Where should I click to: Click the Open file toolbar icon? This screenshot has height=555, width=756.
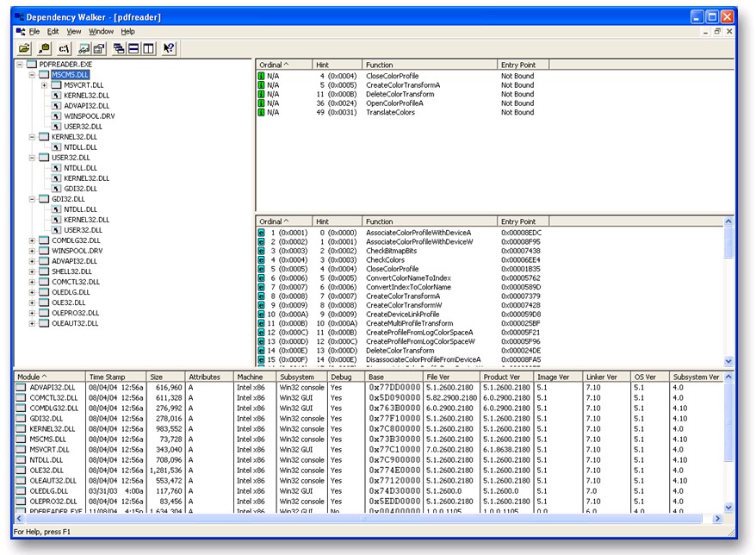tap(23, 48)
